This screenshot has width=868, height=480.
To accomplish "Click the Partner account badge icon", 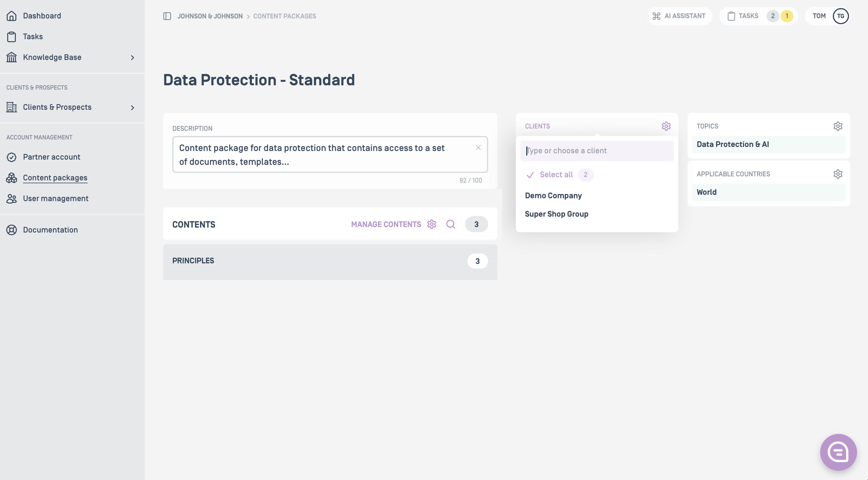I will 12,157.
